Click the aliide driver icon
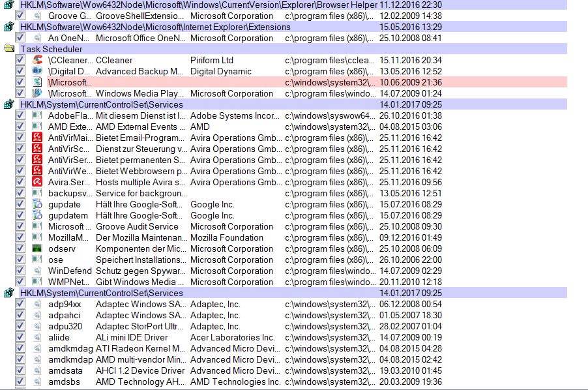Screen dimensions: 588x390 click(37, 337)
